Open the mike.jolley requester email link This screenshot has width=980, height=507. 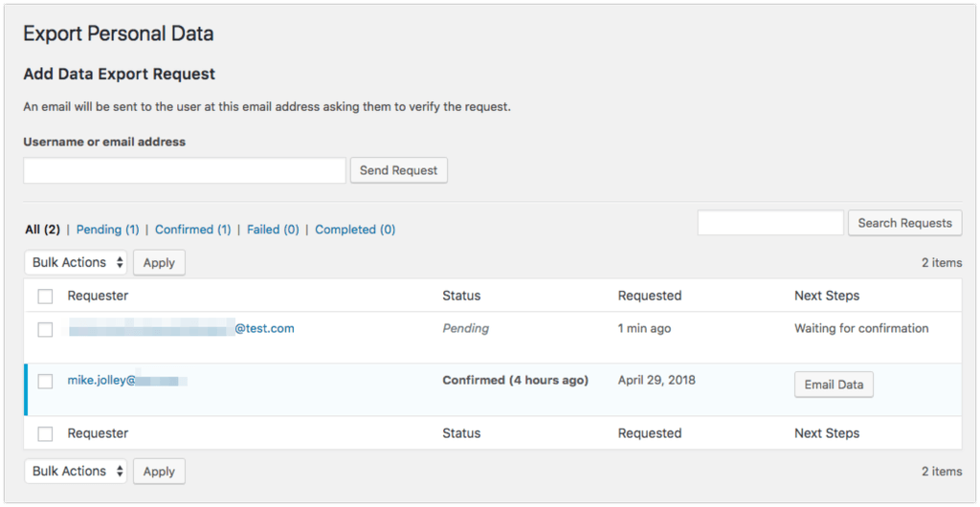click(128, 380)
